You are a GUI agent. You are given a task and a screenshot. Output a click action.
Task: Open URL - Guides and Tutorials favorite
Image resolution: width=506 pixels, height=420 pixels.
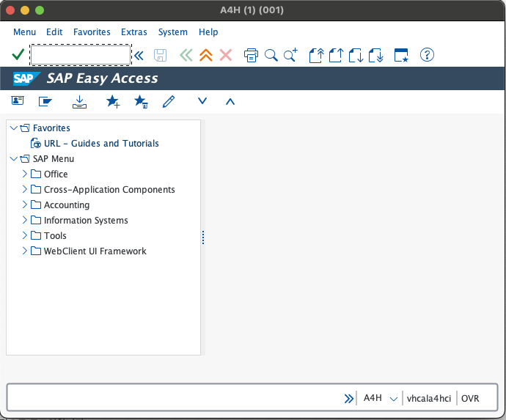click(101, 143)
